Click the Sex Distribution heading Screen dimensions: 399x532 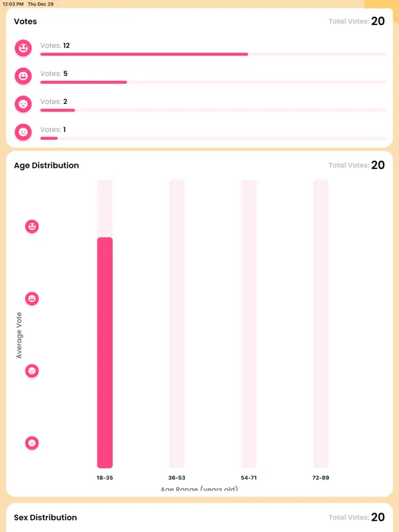tap(46, 517)
